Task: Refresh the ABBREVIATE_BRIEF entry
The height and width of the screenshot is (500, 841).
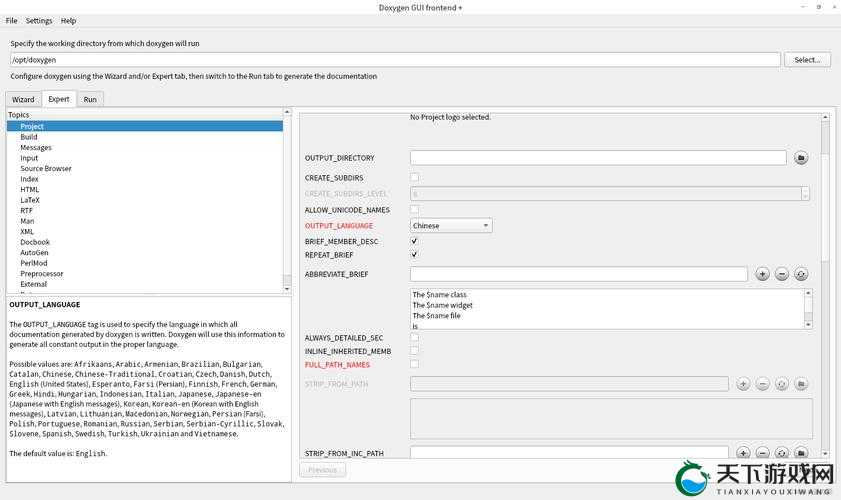Action: (x=801, y=274)
